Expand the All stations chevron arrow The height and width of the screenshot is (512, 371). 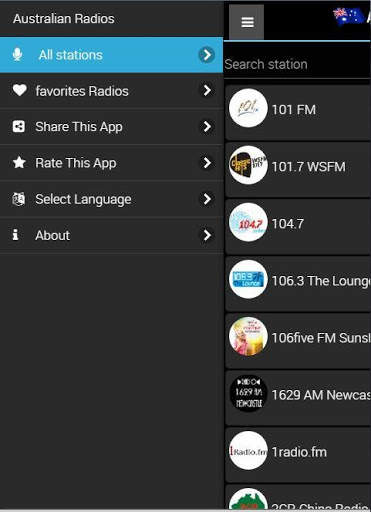pos(207,55)
